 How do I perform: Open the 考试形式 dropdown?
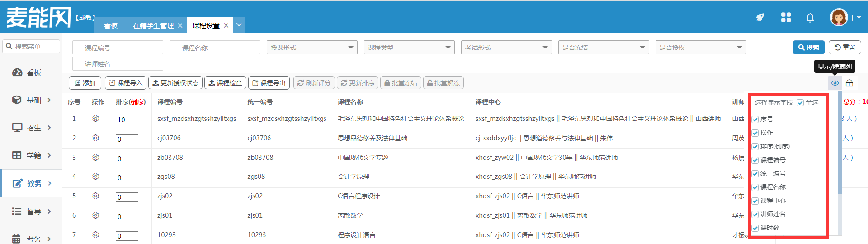[x=506, y=48]
